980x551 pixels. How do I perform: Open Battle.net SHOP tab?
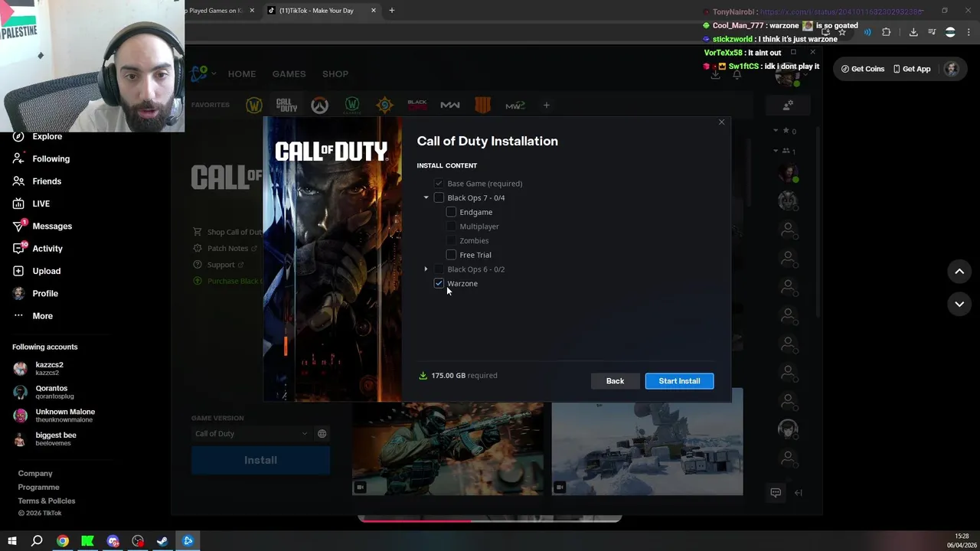pos(335,74)
